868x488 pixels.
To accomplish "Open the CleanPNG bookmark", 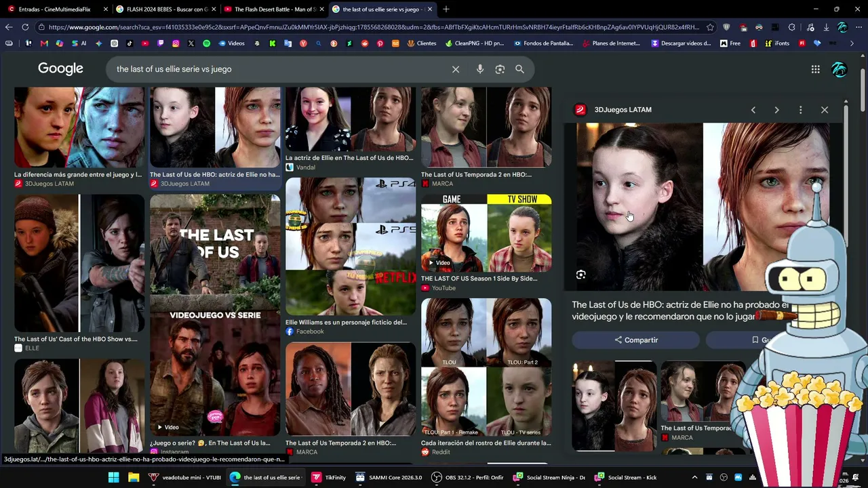I will [475, 43].
